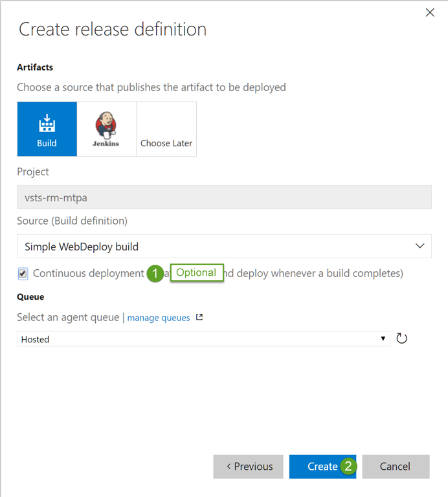Image resolution: width=448 pixels, height=497 pixels.
Task: Click the Hosted text in queue selector
Action: (x=36, y=339)
